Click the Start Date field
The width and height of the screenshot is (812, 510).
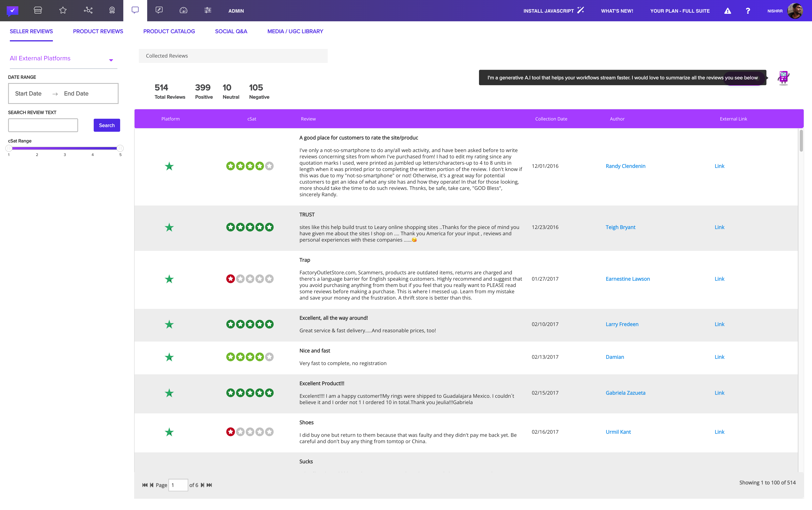point(28,93)
